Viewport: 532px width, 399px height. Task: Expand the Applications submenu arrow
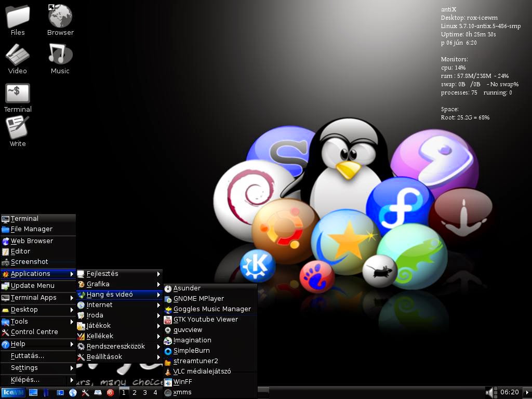click(72, 274)
